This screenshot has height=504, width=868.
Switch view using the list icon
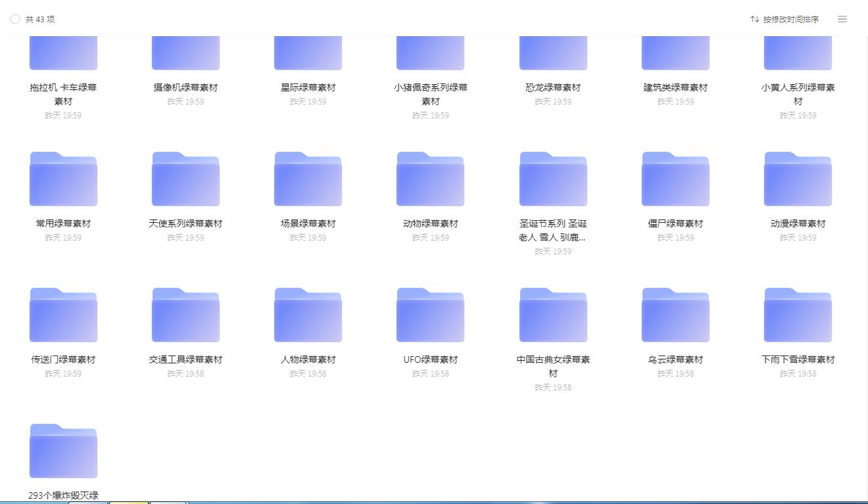click(842, 19)
